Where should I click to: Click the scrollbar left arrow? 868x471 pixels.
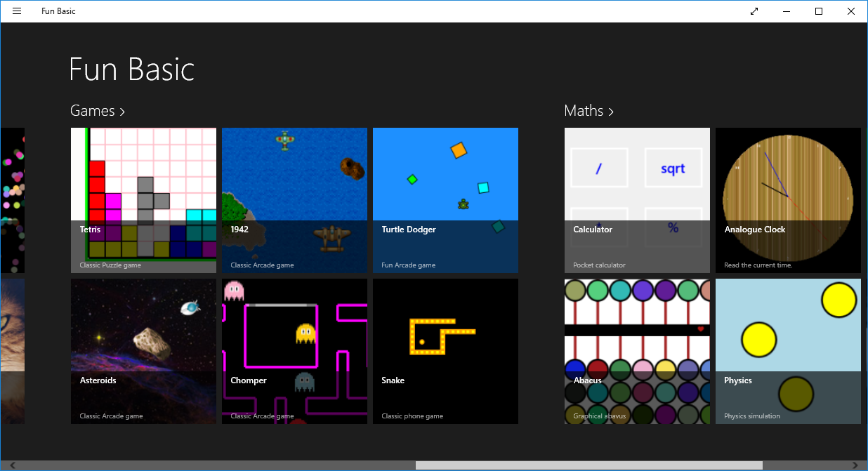pyautogui.click(x=12, y=465)
